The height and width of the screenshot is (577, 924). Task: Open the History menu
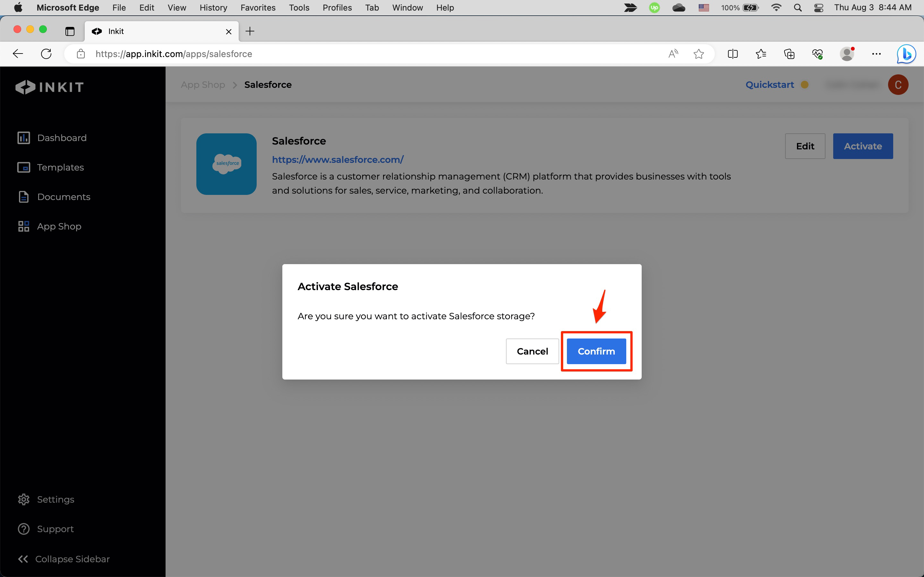(x=213, y=8)
